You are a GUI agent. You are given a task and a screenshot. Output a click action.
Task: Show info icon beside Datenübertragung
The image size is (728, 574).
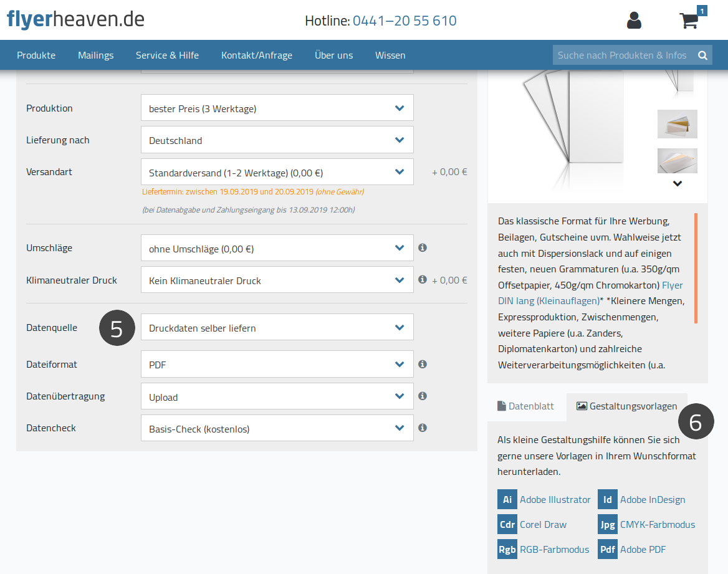422,396
